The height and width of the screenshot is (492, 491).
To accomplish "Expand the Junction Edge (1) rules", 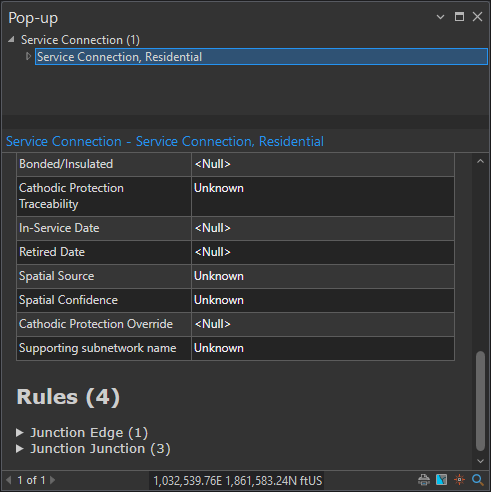I will click(20, 433).
